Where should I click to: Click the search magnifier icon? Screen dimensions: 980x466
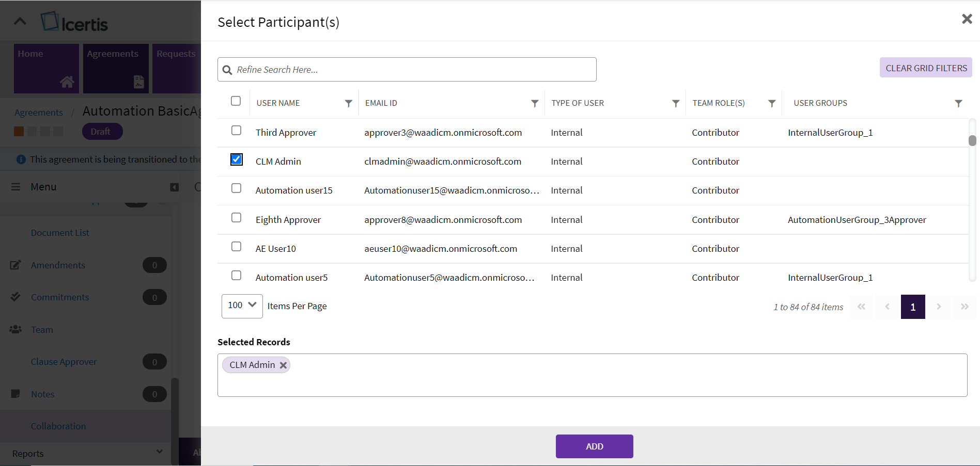pyautogui.click(x=227, y=70)
